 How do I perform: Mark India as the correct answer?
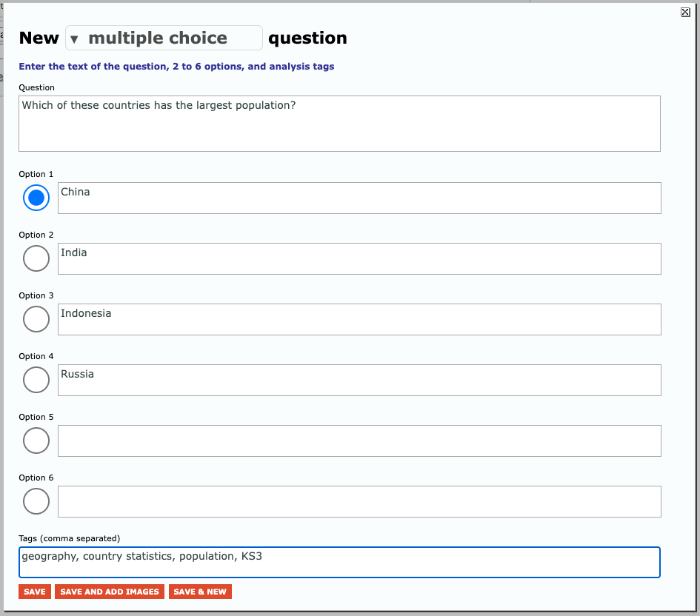36,258
